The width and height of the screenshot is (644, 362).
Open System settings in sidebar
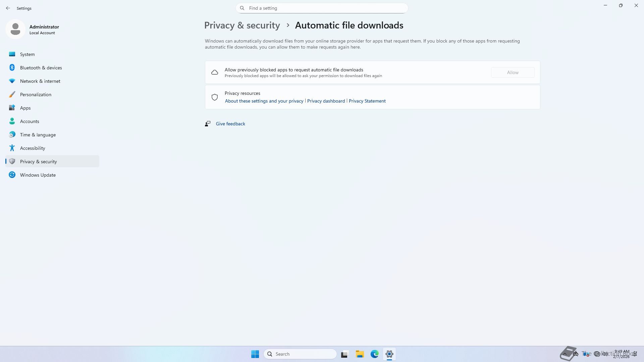27,54
